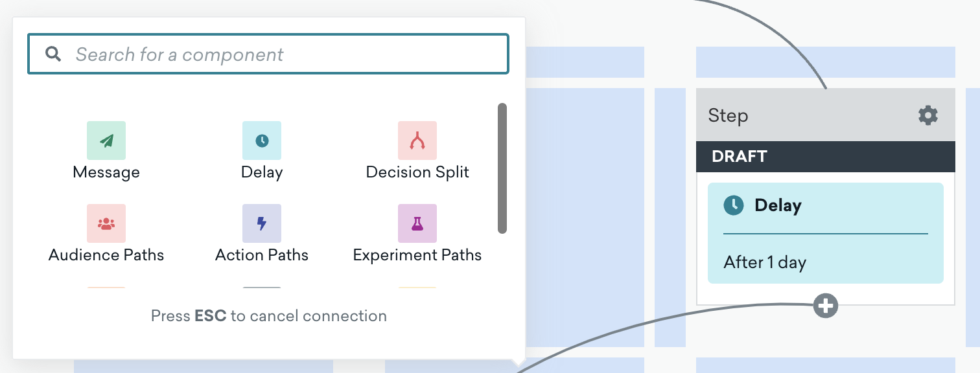980x373 pixels.
Task: Click the 'Decision Split' text label
Action: point(417,172)
